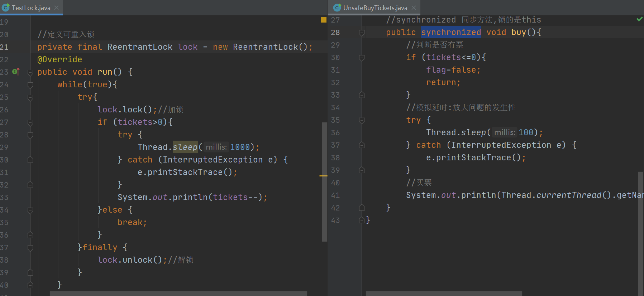The height and width of the screenshot is (296, 644).
Task: Click the Java class icon on TestLock.java tab
Action: [6, 8]
